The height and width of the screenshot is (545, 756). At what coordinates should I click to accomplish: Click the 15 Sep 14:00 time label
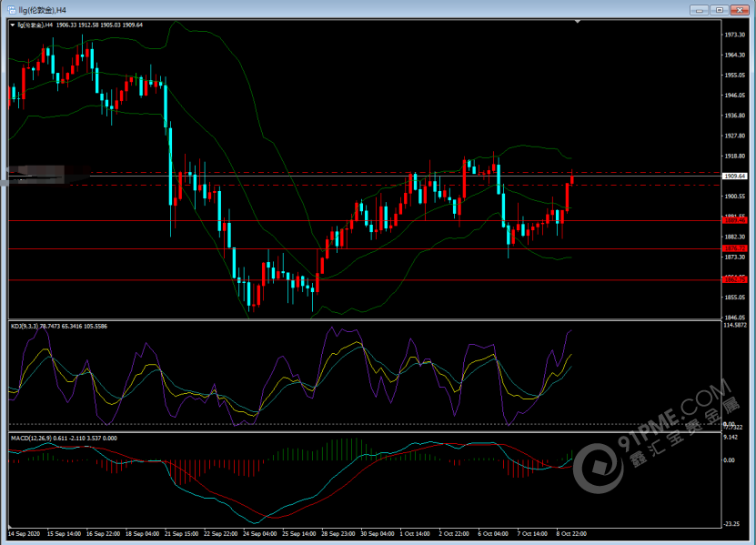coord(64,534)
